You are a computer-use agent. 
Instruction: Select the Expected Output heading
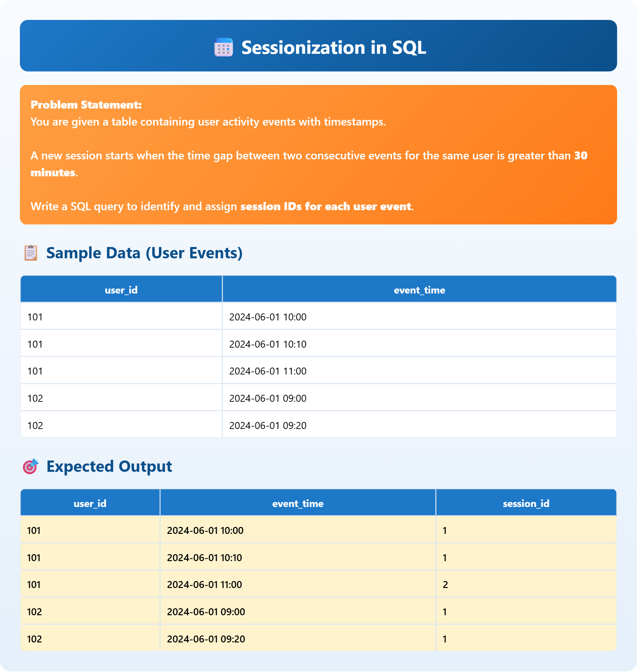click(109, 467)
